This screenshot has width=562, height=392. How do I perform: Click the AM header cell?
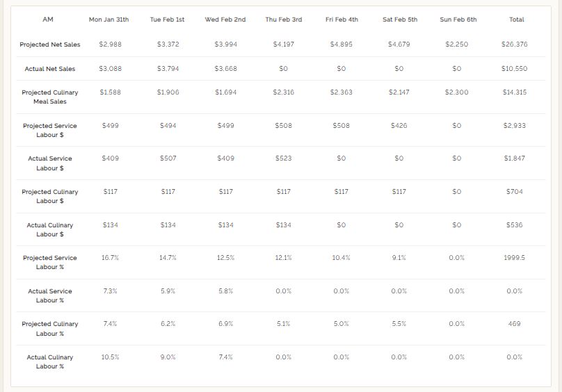click(x=48, y=19)
